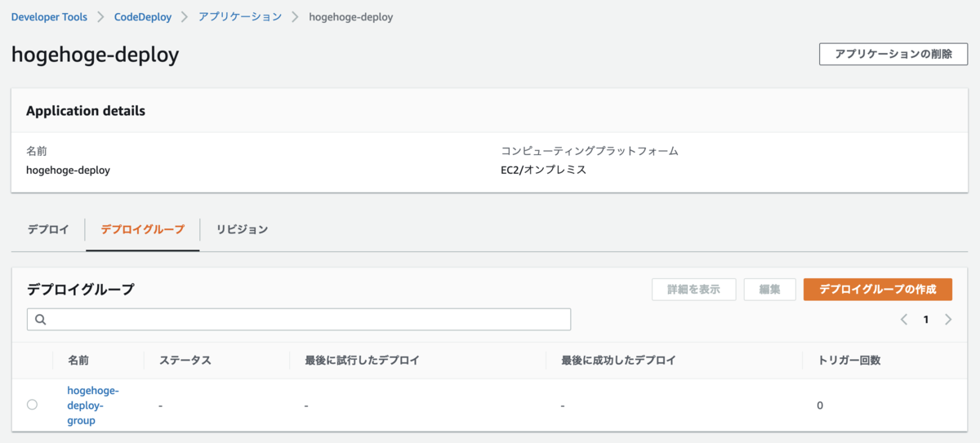
Task: Focus the deployment group search field
Action: point(299,320)
